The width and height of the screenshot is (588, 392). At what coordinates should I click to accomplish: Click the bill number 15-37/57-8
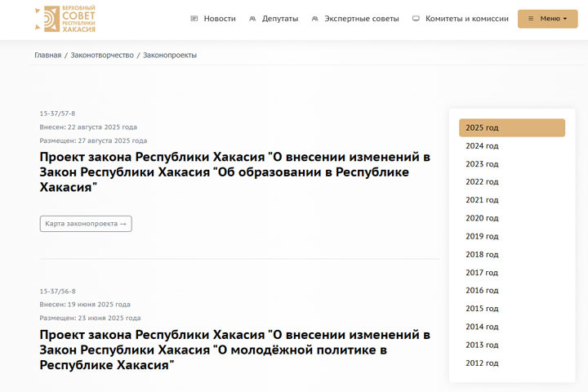[x=57, y=114]
